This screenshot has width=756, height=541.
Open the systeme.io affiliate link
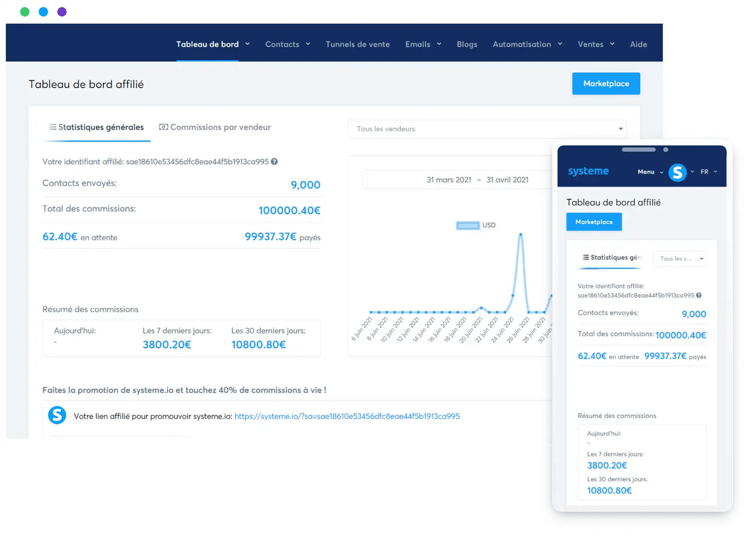pyautogui.click(x=347, y=417)
